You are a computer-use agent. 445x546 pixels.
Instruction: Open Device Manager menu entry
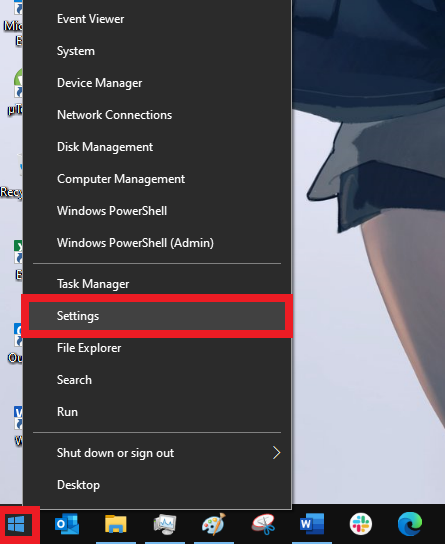[x=157, y=83]
